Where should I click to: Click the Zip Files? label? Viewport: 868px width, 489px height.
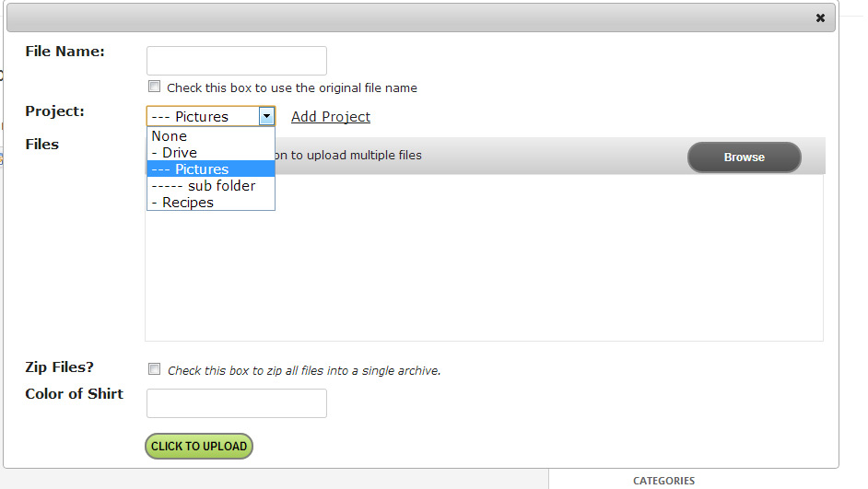tap(59, 367)
